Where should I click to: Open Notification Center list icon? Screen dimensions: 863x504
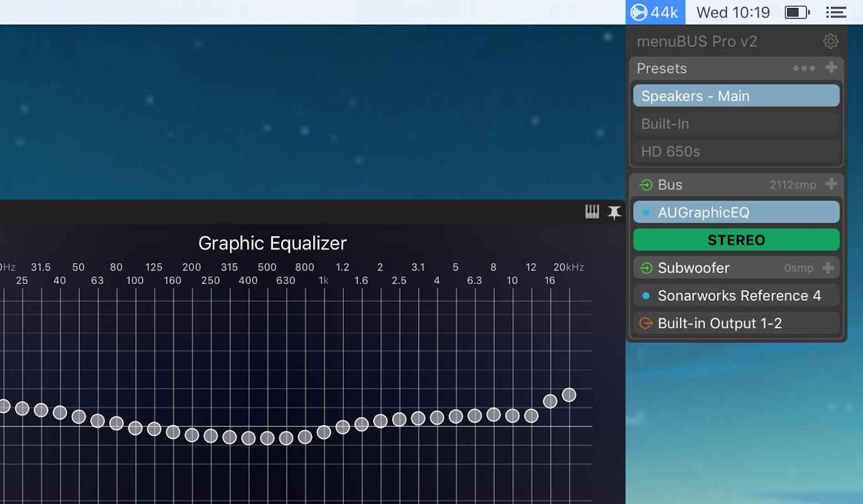point(836,12)
